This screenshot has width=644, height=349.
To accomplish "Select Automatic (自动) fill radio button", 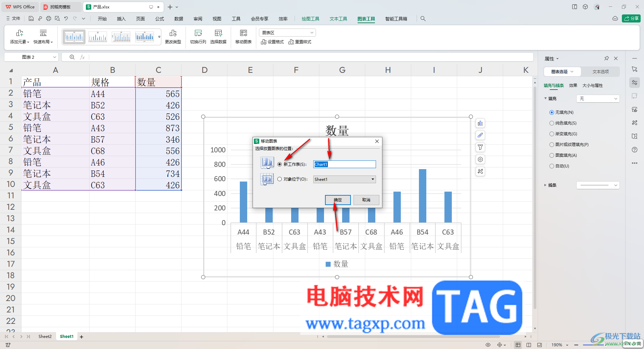I will tap(551, 166).
